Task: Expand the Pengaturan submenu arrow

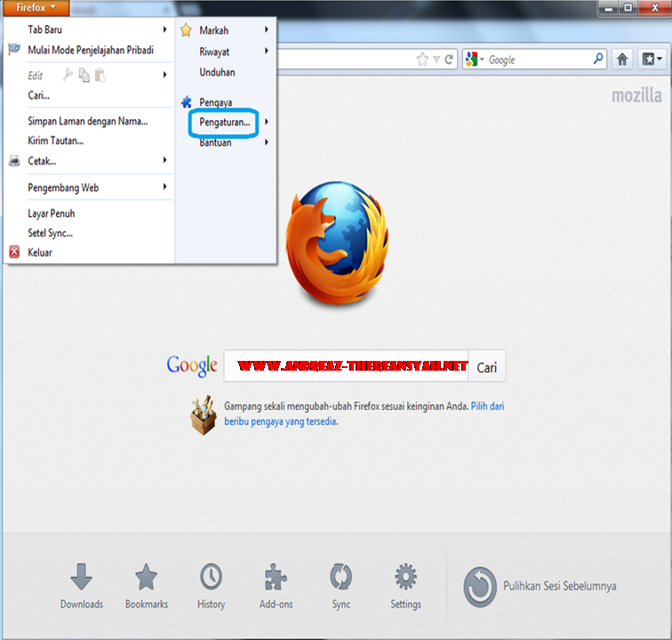Action: click(267, 122)
